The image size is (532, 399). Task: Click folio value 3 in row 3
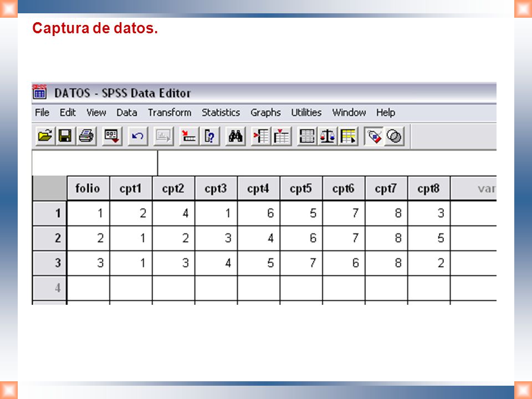[x=88, y=263]
